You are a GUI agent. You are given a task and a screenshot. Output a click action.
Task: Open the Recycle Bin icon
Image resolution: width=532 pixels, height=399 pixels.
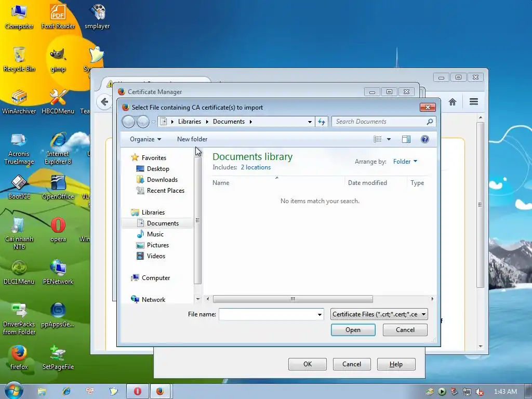tap(19, 59)
